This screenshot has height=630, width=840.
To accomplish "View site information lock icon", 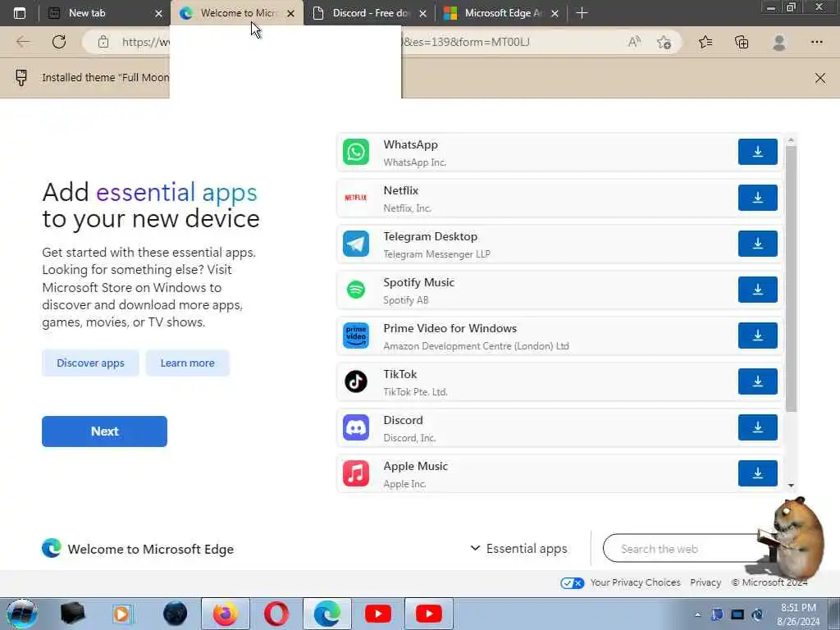I will tap(103, 42).
